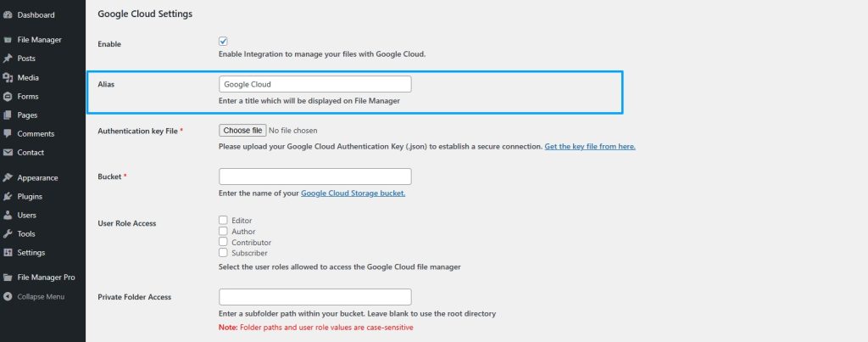This screenshot has width=868, height=342.
Task: Click the Tools wrench icon
Action: [x=8, y=234]
